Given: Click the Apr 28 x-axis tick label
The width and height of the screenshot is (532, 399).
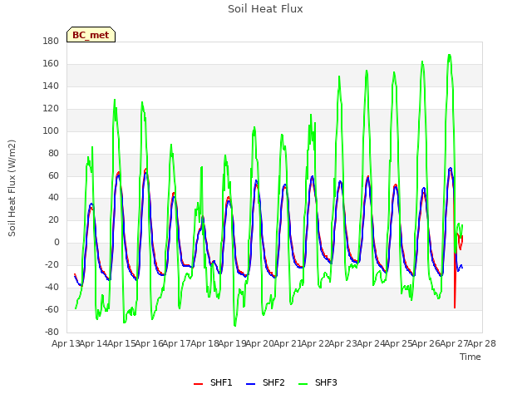Looking at the screenshot, I should tap(482, 343).
